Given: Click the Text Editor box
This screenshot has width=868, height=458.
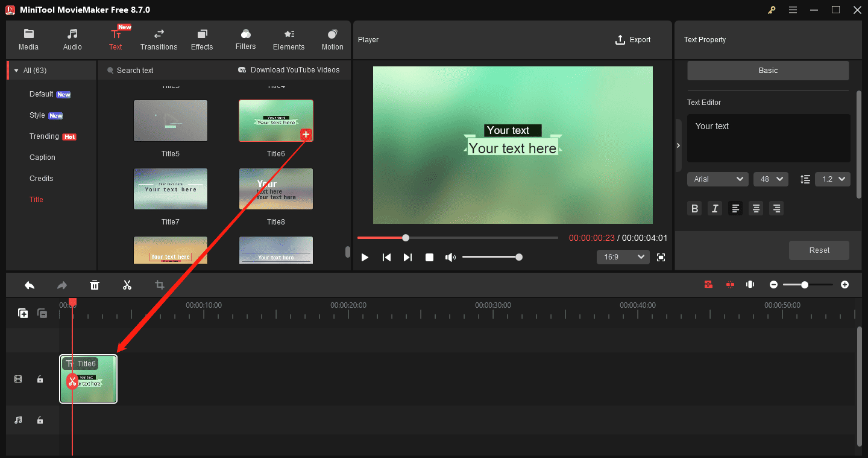Looking at the screenshot, I should click(769, 138).
